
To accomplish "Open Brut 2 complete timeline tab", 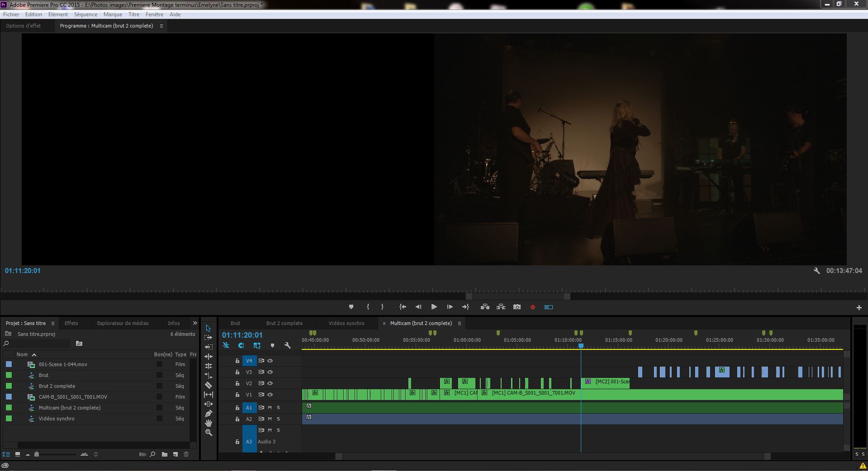I will (284, 323).
